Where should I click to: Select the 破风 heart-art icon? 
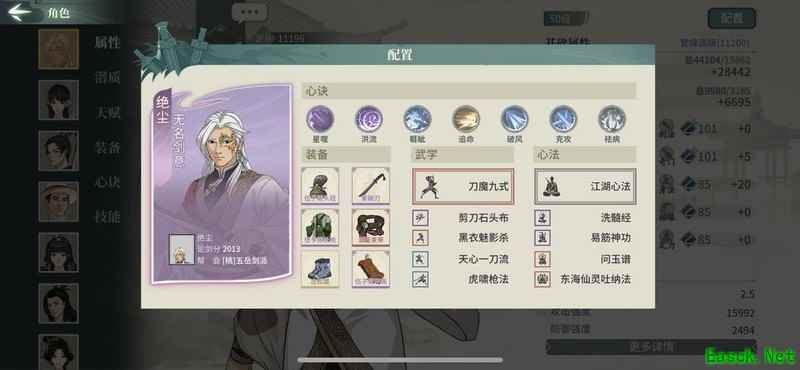[x=514, y=119]
